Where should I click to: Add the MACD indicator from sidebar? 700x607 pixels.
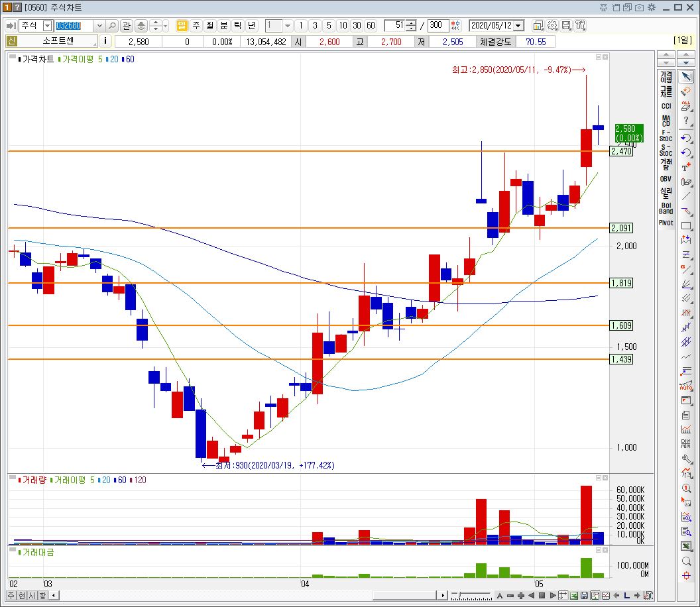(666, 121)
